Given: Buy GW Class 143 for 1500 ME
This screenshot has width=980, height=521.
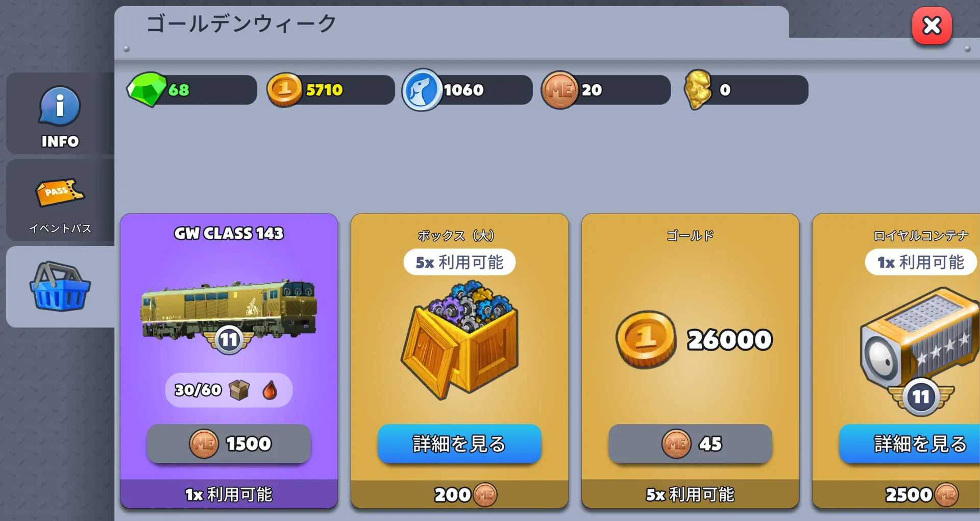Looking at the screenshot, I should [229, 443].
